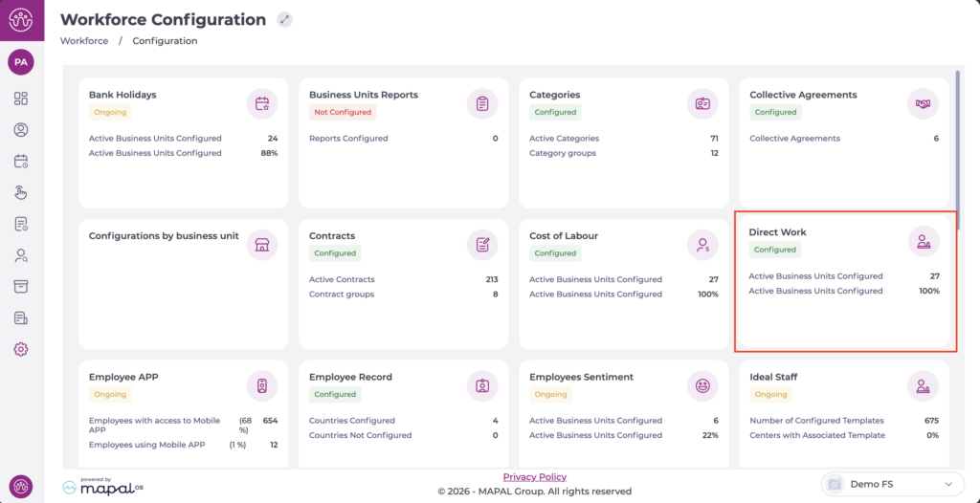
Task: Navigate to Workforce breadcrumb
Action: coord(84,41)
